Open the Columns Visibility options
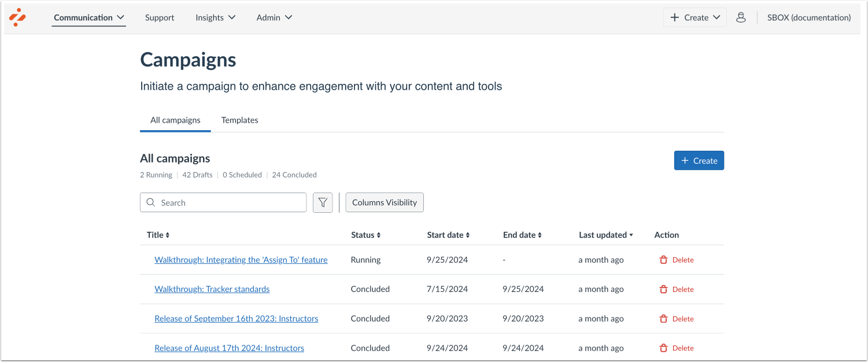Viewport: 868px width, 362px height. click(384, 202)
